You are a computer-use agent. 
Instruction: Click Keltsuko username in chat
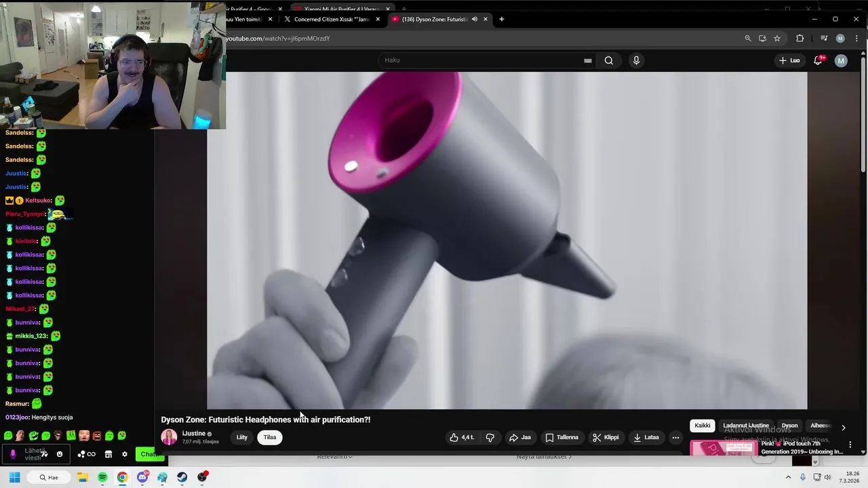(38, 201)
